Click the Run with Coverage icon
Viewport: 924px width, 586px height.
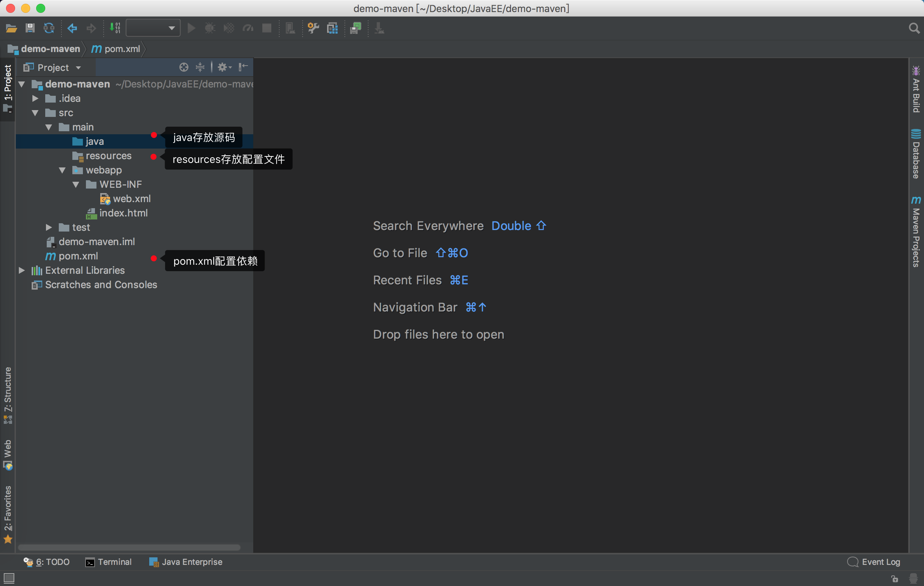[x=229, y=28]
